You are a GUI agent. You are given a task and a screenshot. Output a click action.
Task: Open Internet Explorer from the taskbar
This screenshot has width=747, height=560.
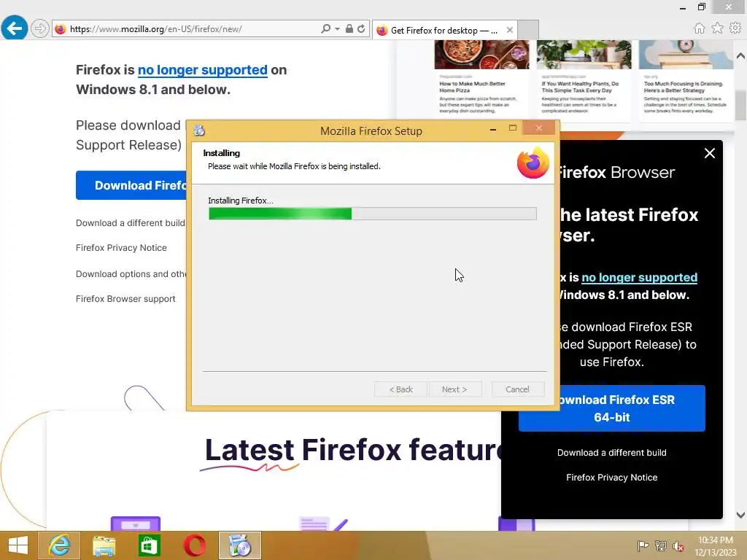point(59,545)
